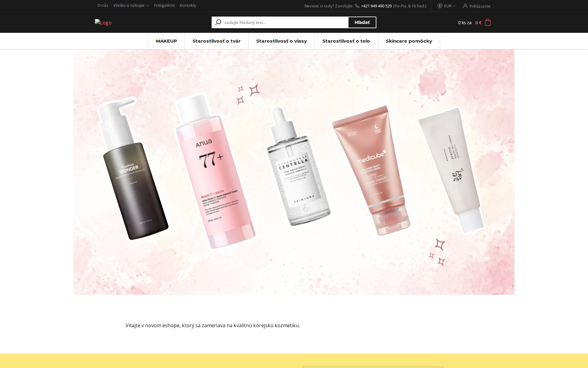Expand Všetko o nákupe dropdown menu
The height and width of the screenshot is (368, 588).
pos(131,6)
